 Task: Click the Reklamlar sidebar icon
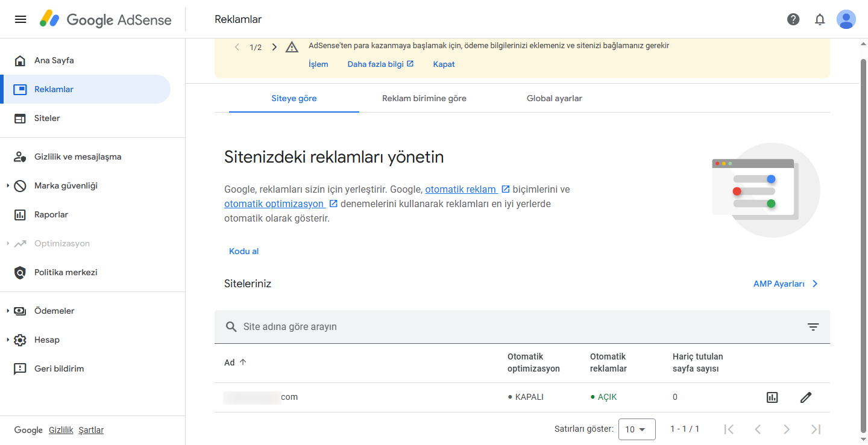(x=20, y=89)
